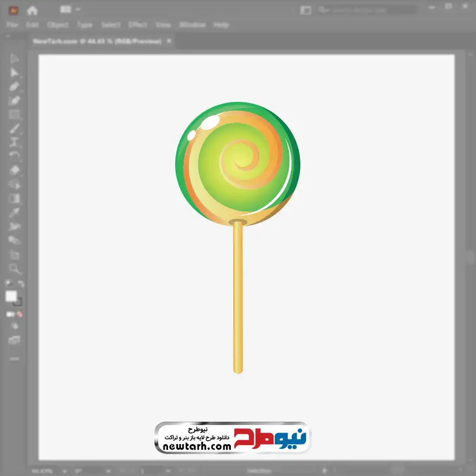
Task: Select the Zoom magnifier tool
Action: [14, 269]
